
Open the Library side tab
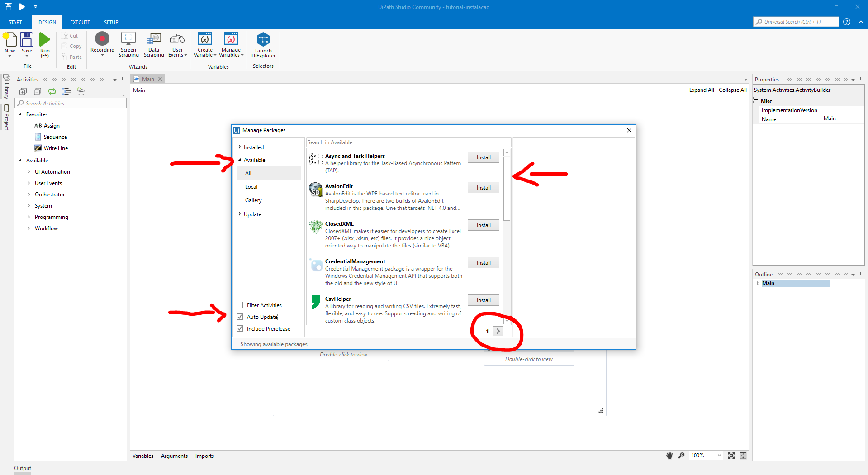[x=6, y=87]
